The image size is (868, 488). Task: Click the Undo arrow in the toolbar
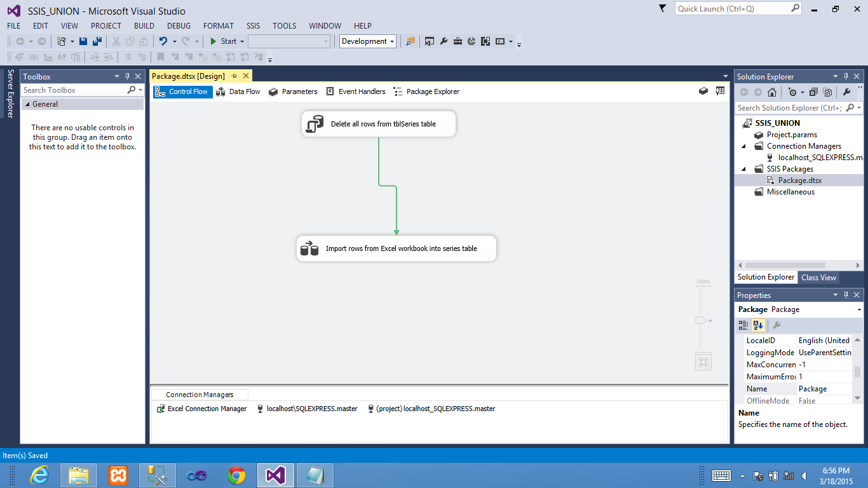163,41
